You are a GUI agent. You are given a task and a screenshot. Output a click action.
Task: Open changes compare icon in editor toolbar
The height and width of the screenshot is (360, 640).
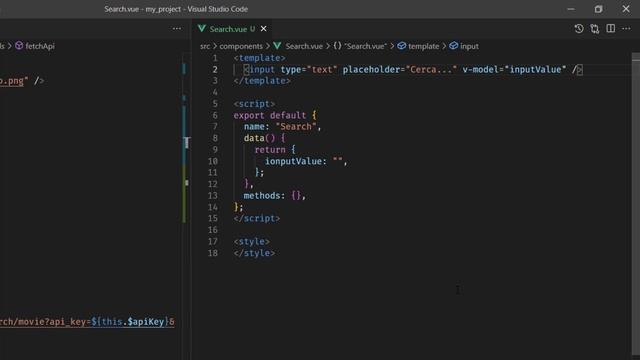595,29
